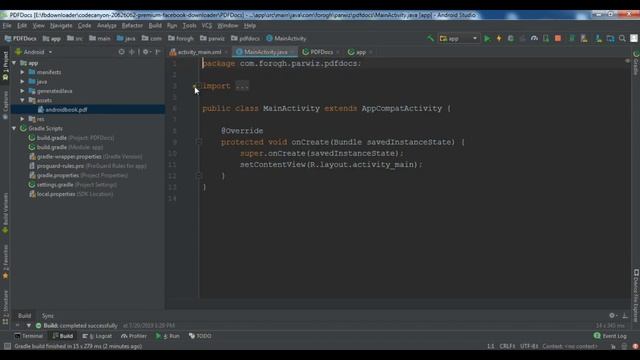
Task: Expand the folded import block
Action: [242, 86]
